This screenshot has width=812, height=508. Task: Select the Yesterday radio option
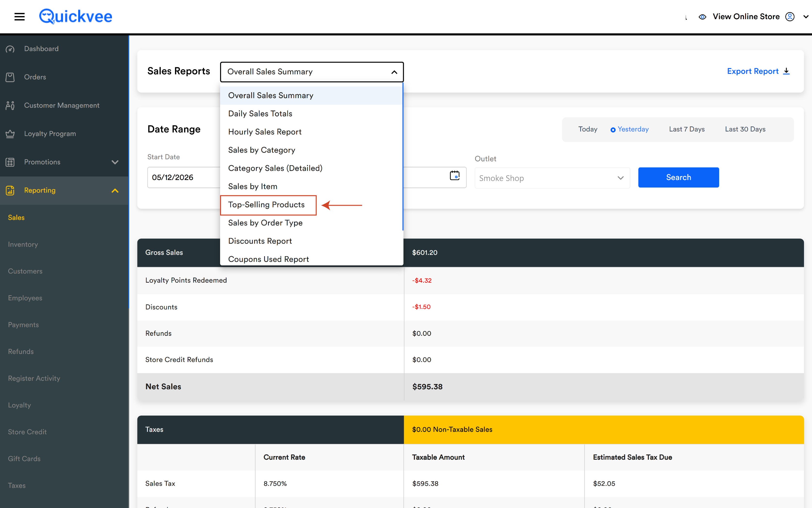pyautogui.click(x=613, y=130)
